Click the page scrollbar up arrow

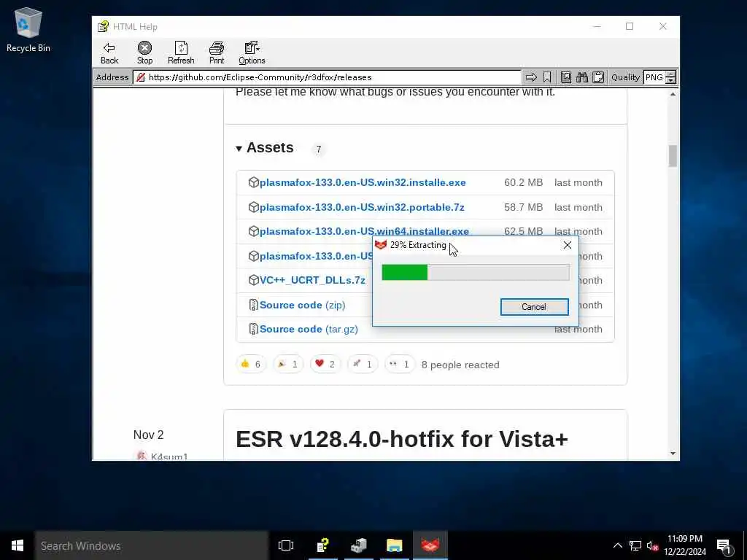tap(673, 94)
